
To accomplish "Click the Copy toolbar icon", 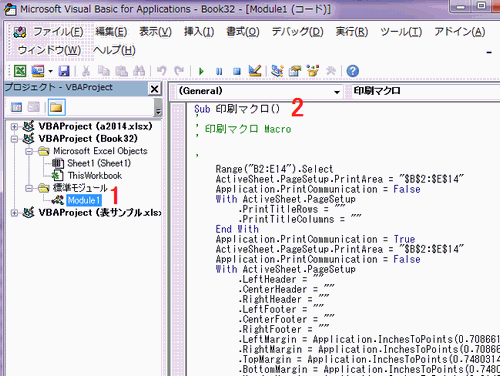I will click(x=104, y=71).
